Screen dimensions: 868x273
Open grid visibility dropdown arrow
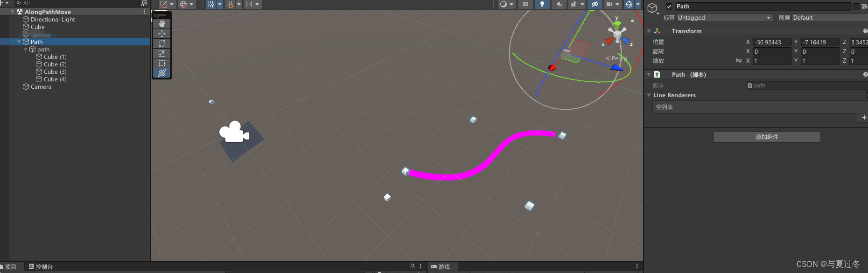(x=220, y=4)
